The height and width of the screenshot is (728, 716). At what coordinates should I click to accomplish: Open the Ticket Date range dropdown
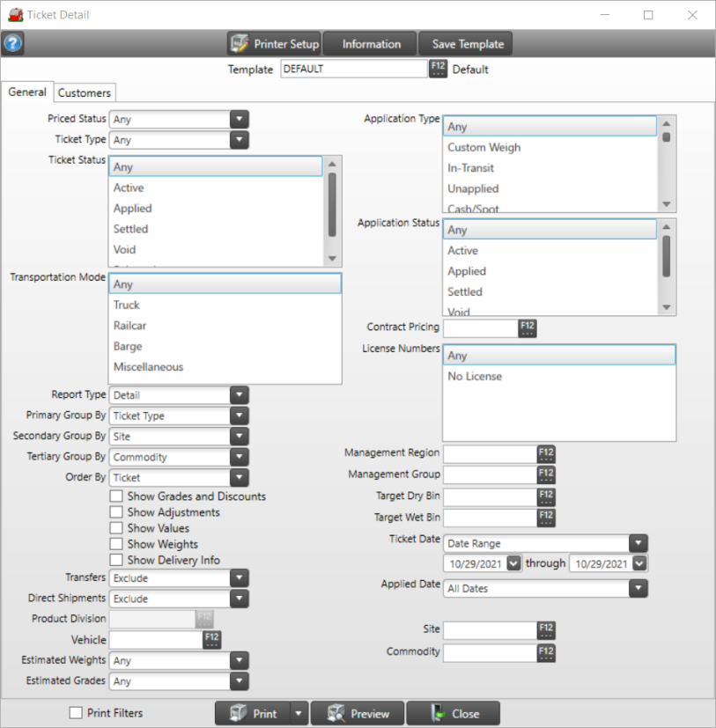coord(638,543)
